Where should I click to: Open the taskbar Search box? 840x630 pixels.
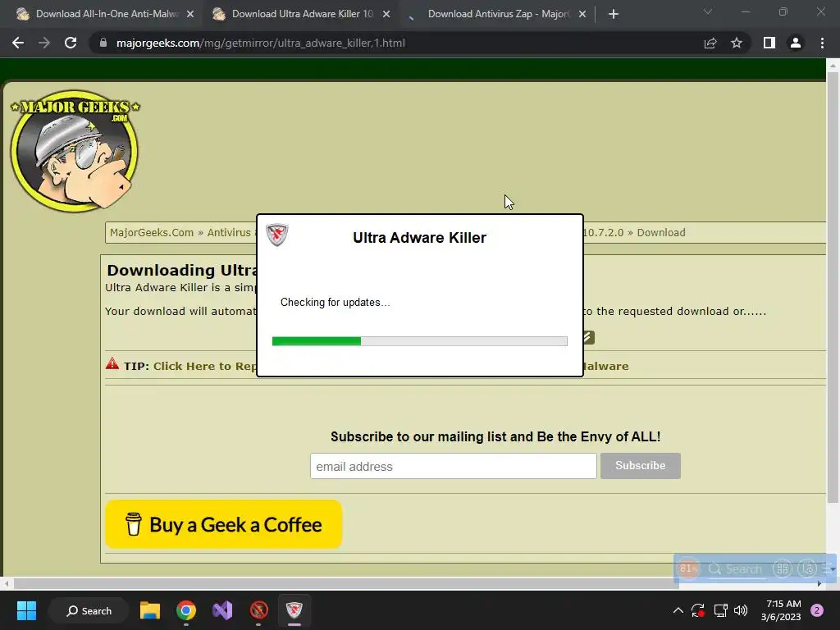(89, 610)
